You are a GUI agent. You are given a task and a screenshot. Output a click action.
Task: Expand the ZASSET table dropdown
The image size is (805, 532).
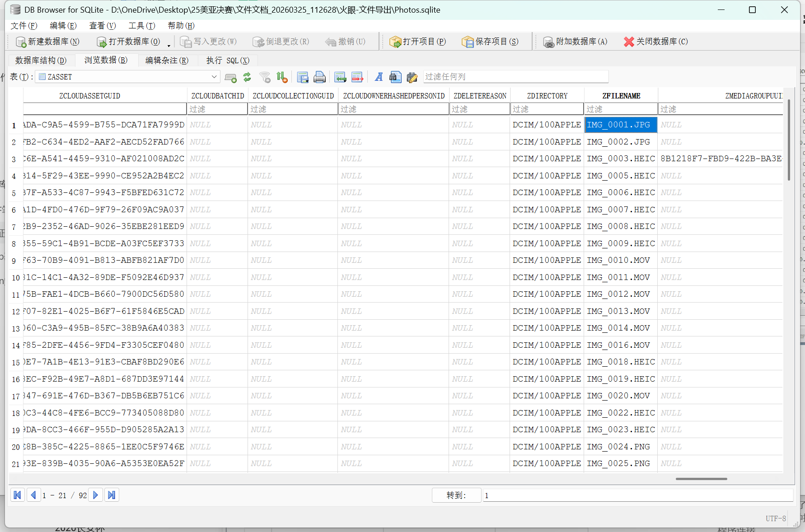coord(214,77)
